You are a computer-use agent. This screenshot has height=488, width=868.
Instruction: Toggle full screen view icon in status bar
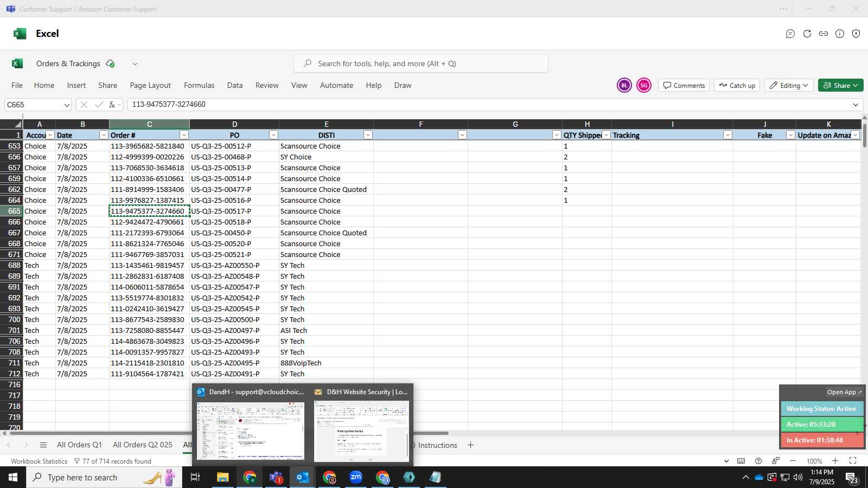(x=853, y=461)
